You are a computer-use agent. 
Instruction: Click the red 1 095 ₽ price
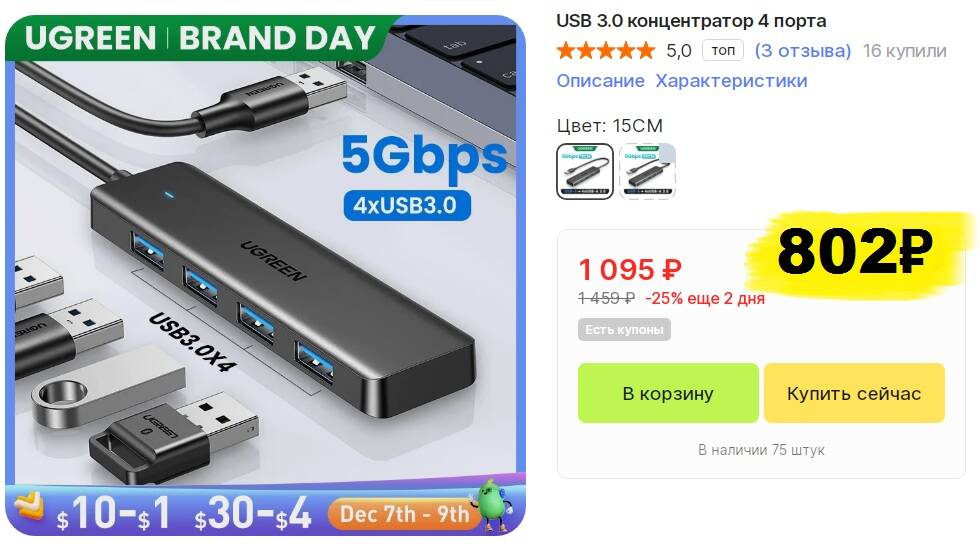(x=629, y=270)
